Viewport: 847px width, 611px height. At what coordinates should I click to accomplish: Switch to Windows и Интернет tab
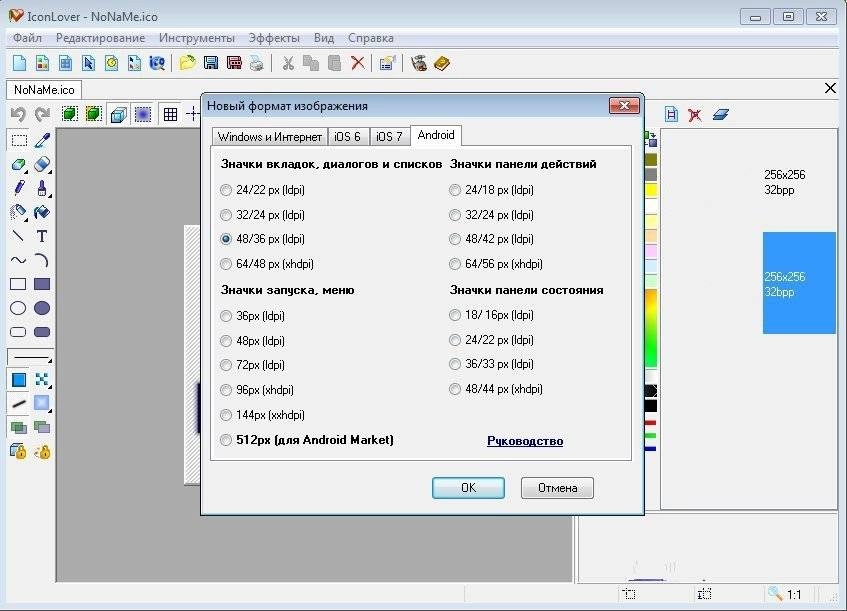[x=270, y=137]
